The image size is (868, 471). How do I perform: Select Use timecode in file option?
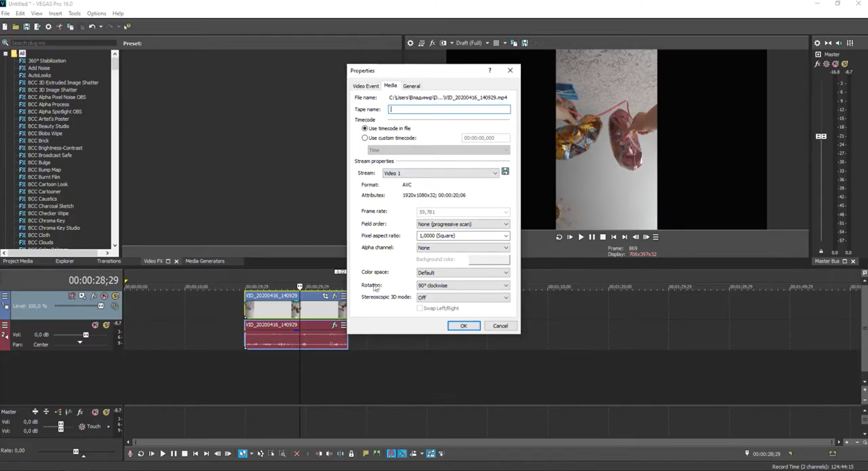365,128
